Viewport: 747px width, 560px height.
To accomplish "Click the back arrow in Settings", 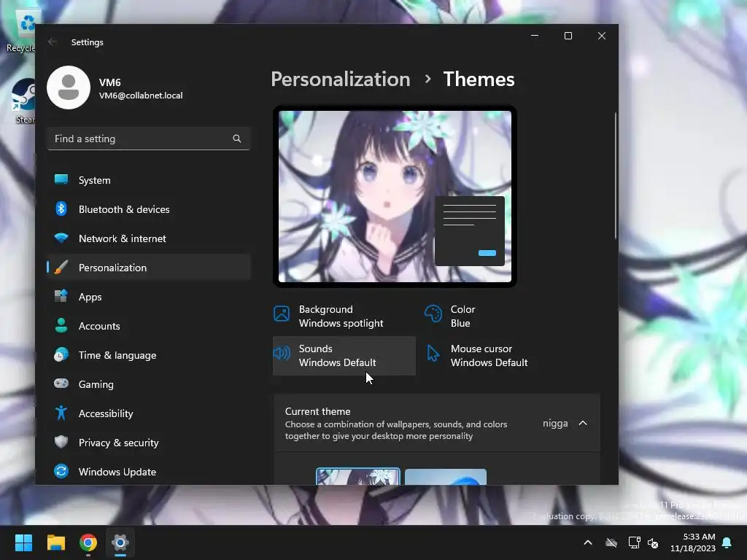I will click(x=53, y=42).
